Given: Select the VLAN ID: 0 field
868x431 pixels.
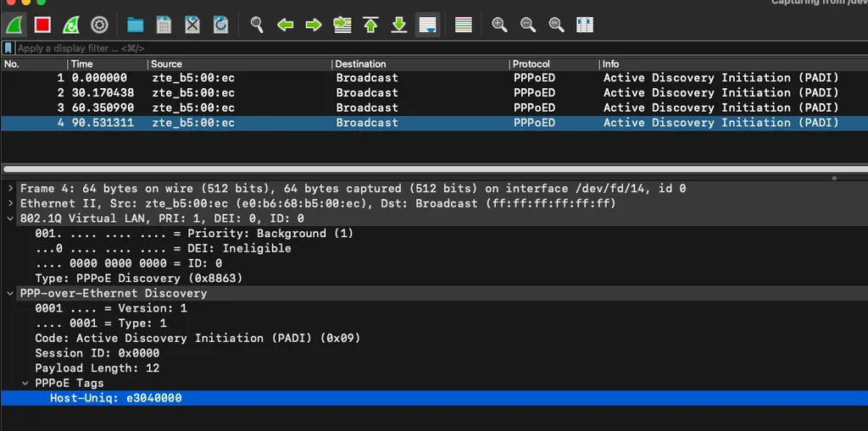Looking at the screenshot, I should tap(129, 263).
